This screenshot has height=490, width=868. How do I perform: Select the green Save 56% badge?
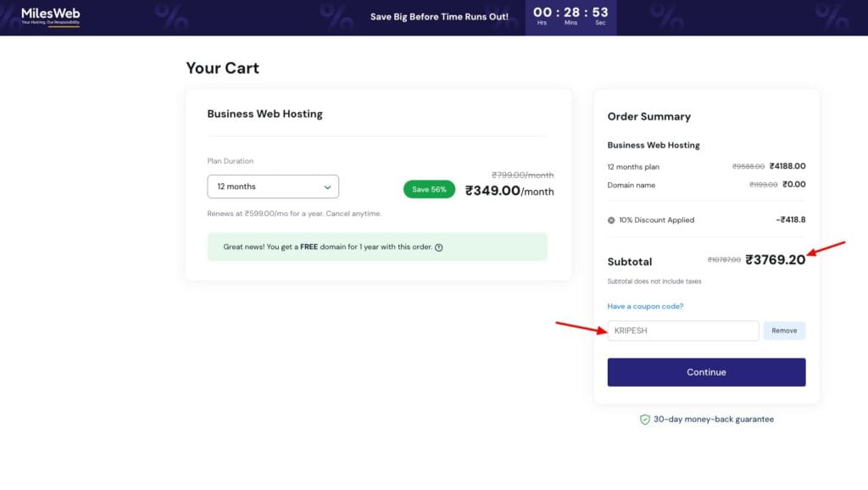coord(428,190)
